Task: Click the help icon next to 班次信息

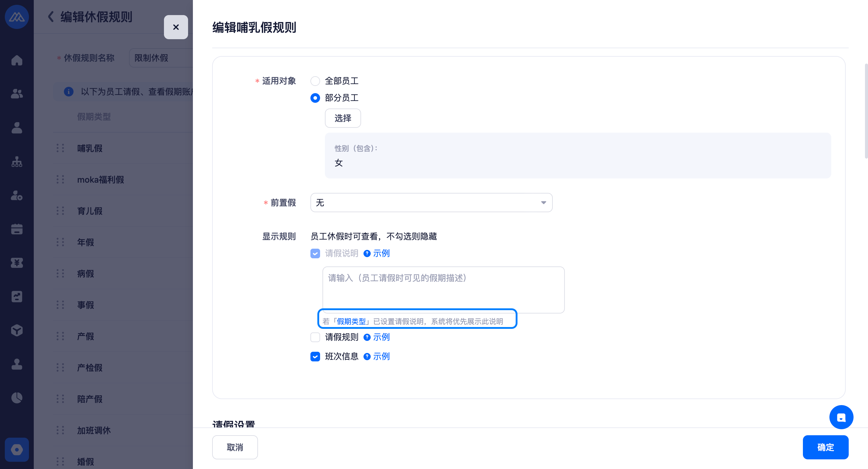Action: [x=367, y=357]
